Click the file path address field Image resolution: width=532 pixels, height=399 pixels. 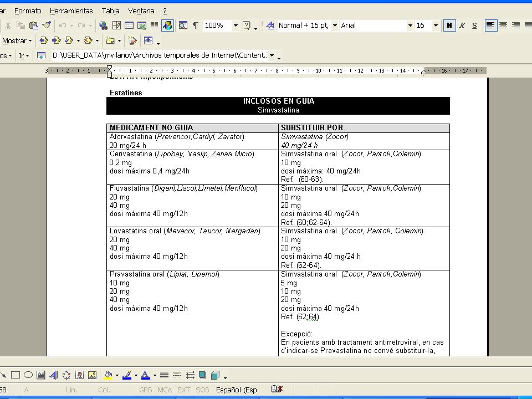pos(160,55)
